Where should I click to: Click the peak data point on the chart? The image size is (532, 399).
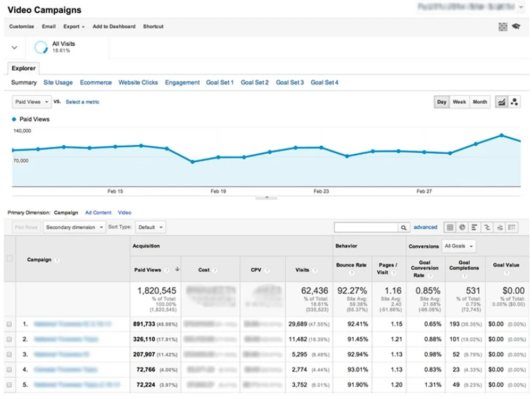502,135
